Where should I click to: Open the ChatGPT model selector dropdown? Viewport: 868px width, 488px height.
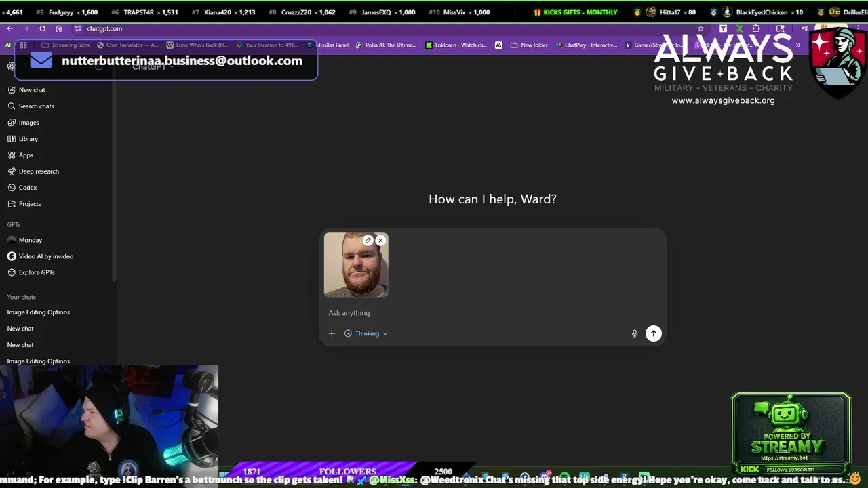click(x=153, y=66)
